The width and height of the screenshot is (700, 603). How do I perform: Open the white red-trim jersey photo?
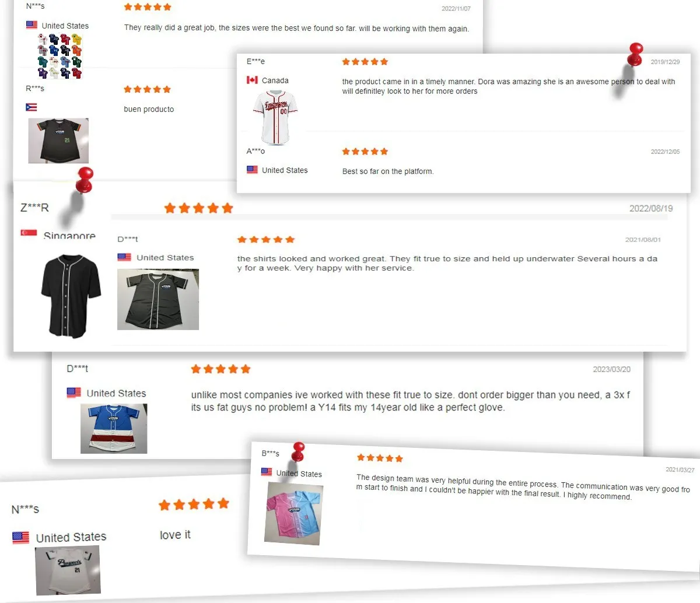pyautogui.click(x=275, y=118)
